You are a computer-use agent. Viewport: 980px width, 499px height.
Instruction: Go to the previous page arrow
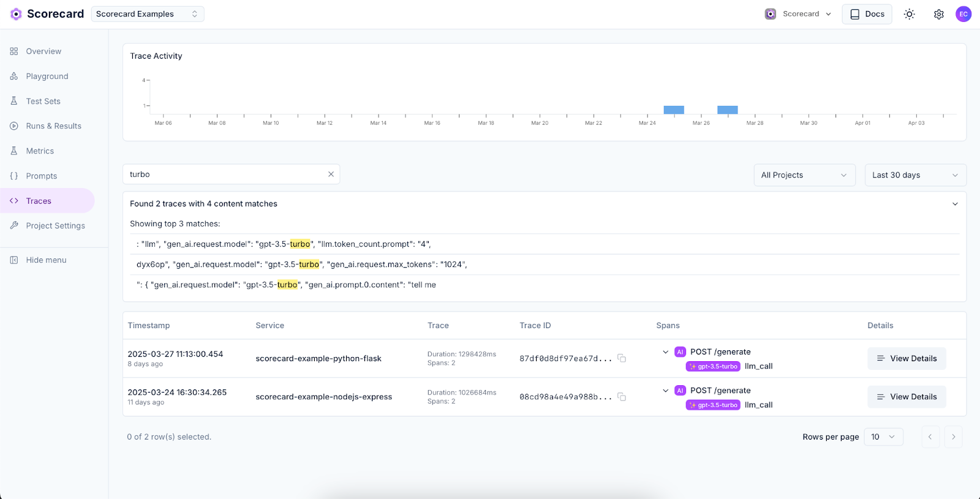click(930, 437)
